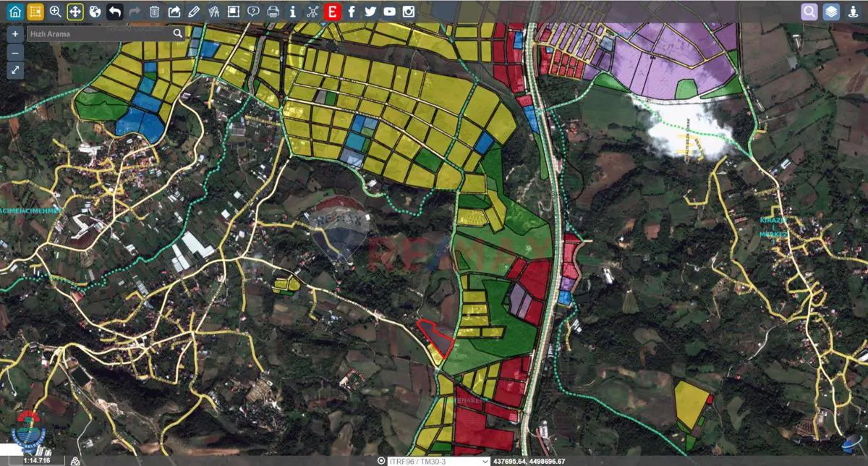Open the map layers panel
The height and width of the screenshot is (466, 868).
tap(831, 12)
